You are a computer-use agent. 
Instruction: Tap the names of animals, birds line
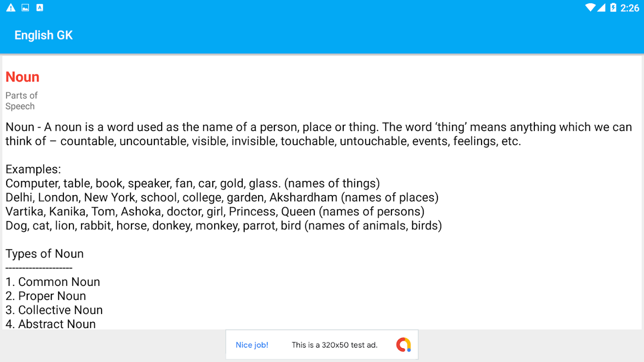tap(223, 225)
